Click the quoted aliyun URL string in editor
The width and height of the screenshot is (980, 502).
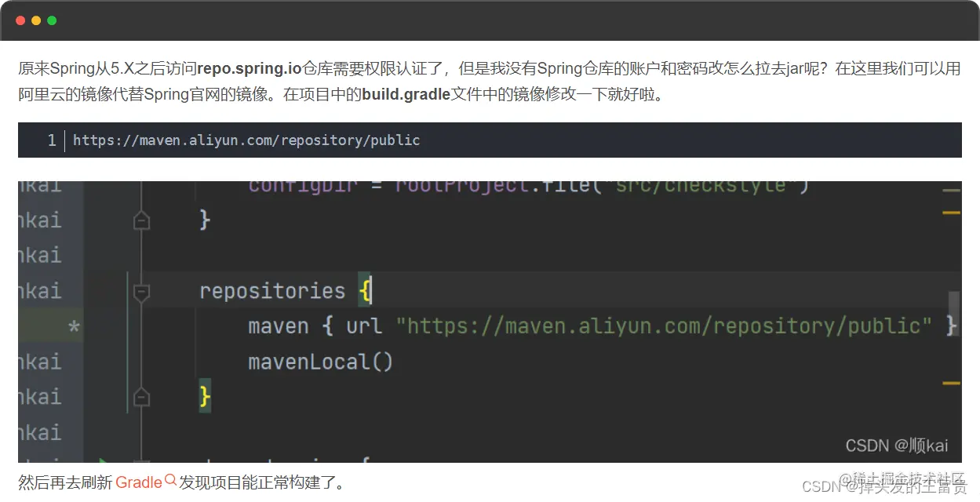664,326
